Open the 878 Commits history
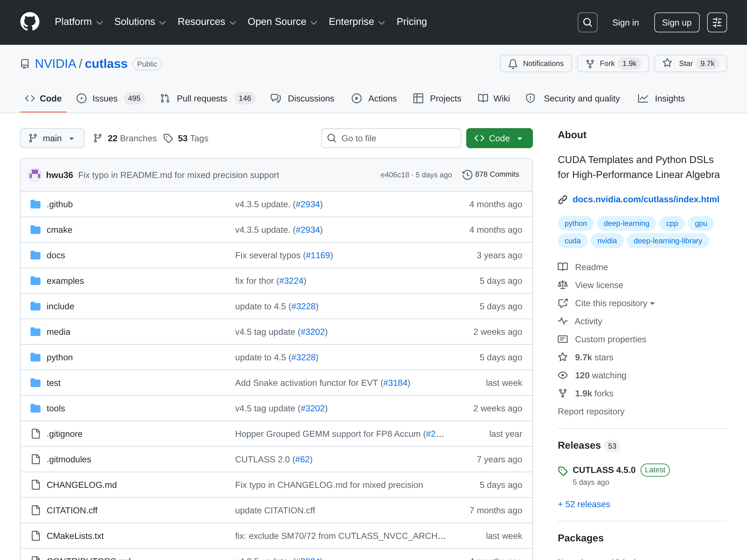Screen dimensions: 747x560 click(491, 175)
